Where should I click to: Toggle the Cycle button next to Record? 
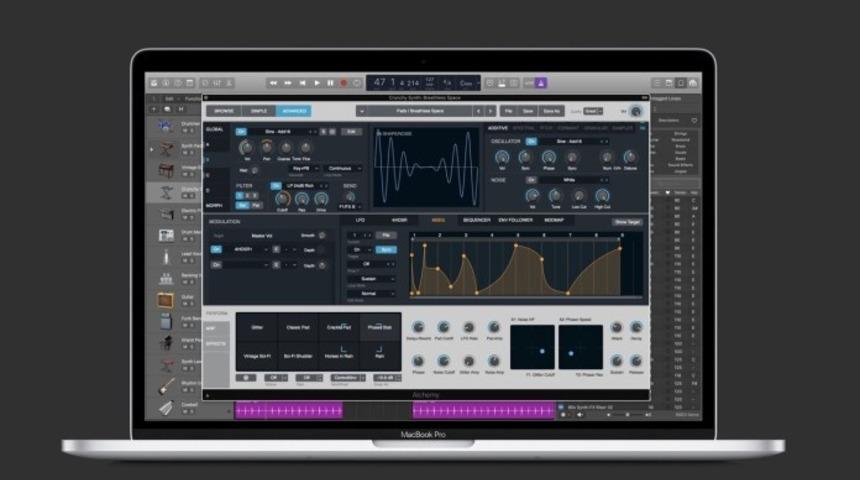357,83
